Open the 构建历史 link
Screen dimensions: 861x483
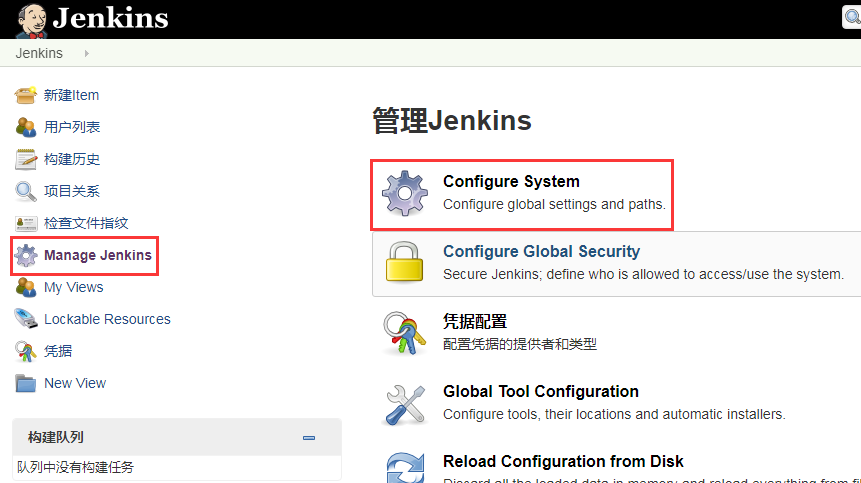click(72, 159)
